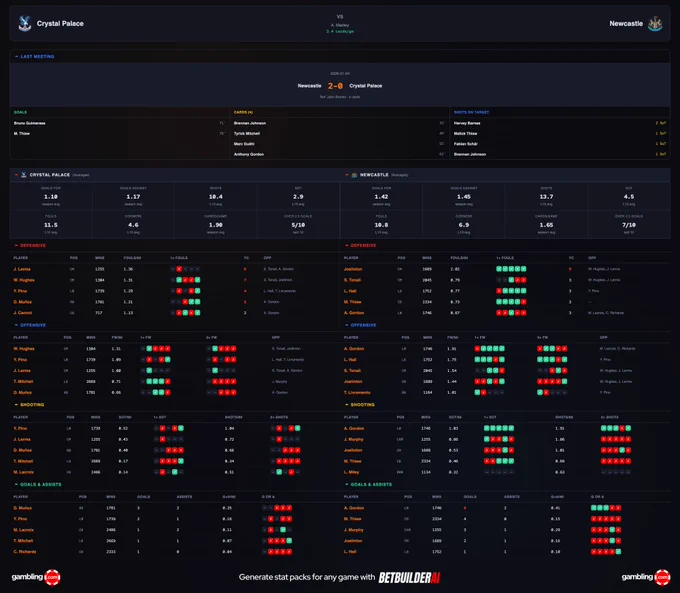Select Anthony Gordon in the Cards list

click(x=248, y=154)
